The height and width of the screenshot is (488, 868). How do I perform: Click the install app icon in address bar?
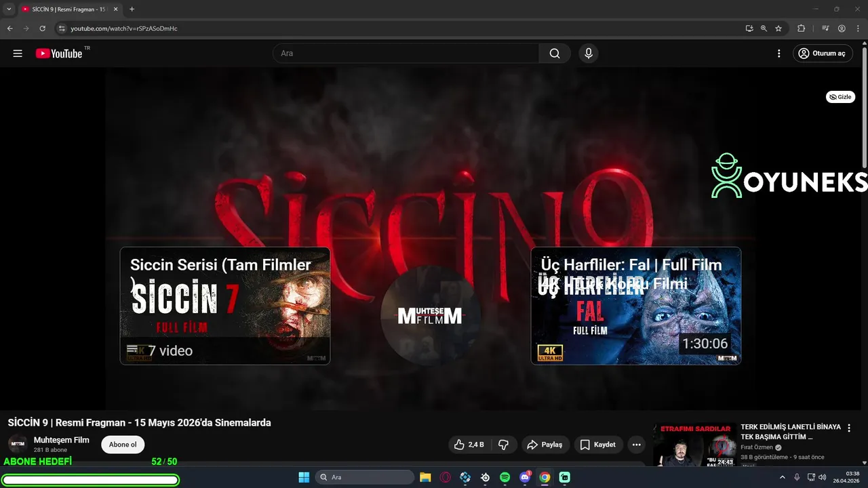point(749,28)
